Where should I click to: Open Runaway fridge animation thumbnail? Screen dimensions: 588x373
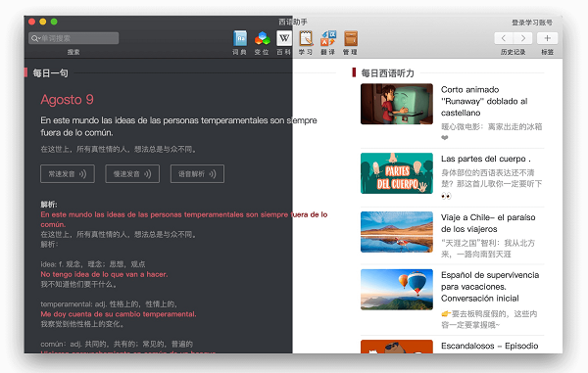click(x=397, y=104)
